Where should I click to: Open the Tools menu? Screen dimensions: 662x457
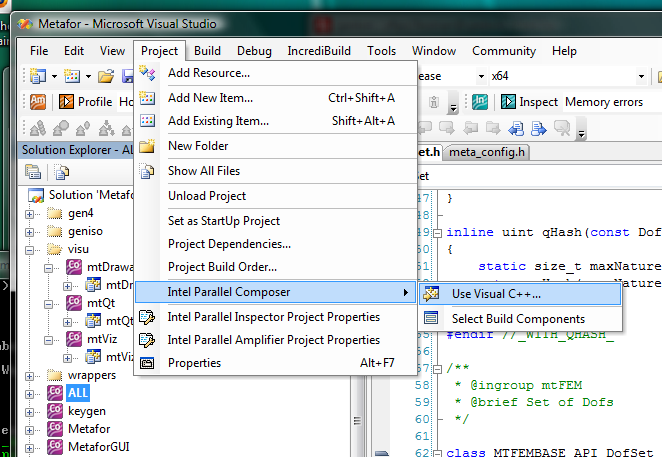382,51
